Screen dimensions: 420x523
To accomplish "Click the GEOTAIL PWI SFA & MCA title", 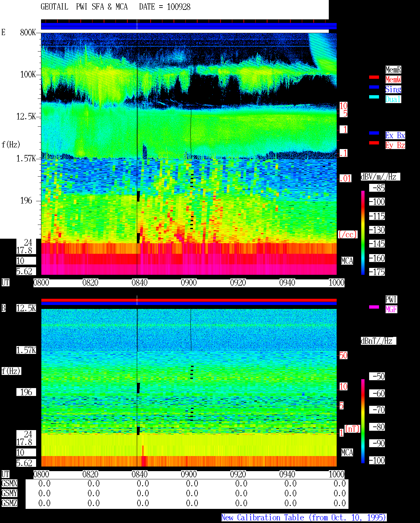I will 84,7.
